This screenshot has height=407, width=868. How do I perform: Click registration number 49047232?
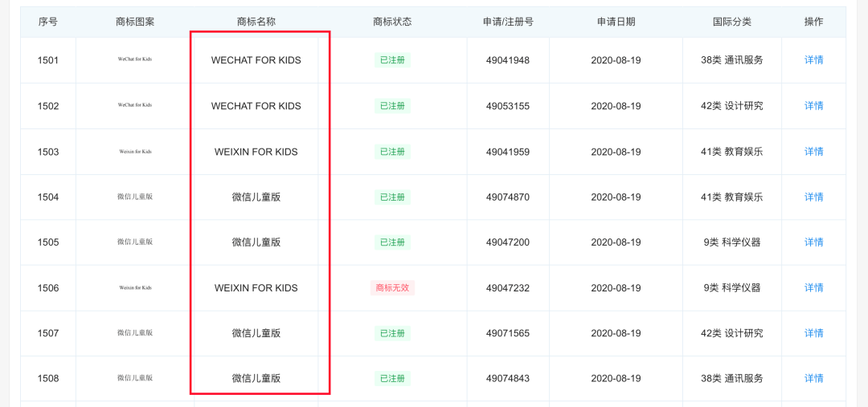coord(508,287)
